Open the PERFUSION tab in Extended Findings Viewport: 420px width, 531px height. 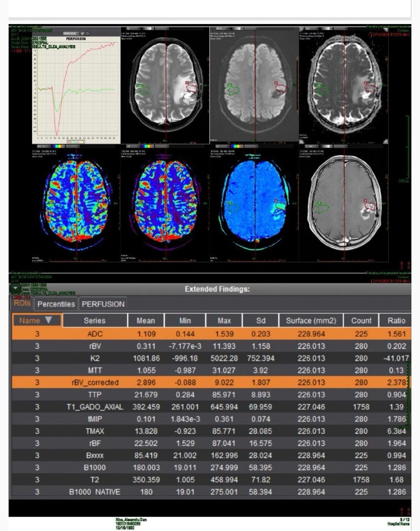click(103, 304)
